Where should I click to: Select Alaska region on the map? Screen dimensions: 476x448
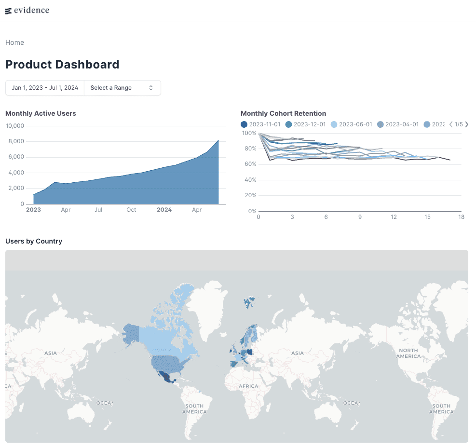[x=130, y=334]
